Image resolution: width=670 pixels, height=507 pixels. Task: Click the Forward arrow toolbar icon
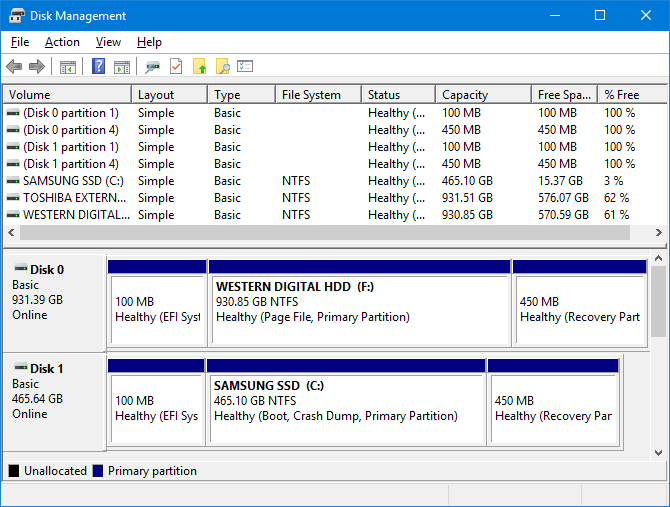coord(37,67)
